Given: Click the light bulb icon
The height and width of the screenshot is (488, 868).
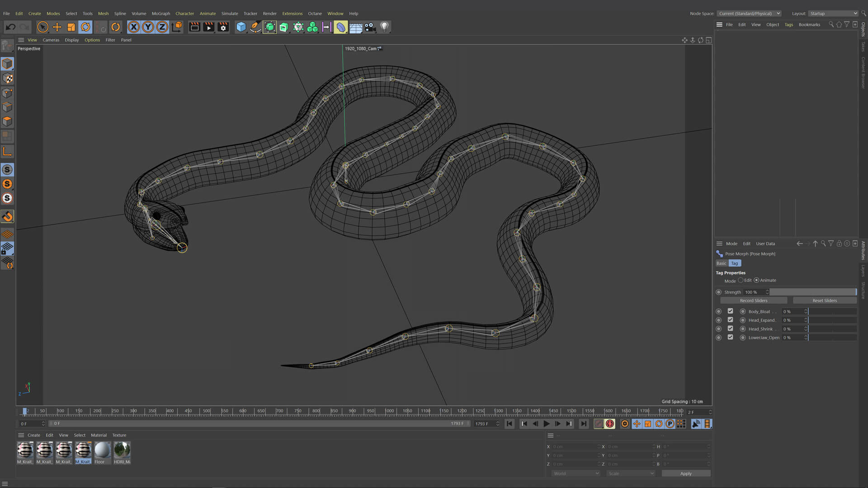Looking at the screenshot, I should click(384, 27).
